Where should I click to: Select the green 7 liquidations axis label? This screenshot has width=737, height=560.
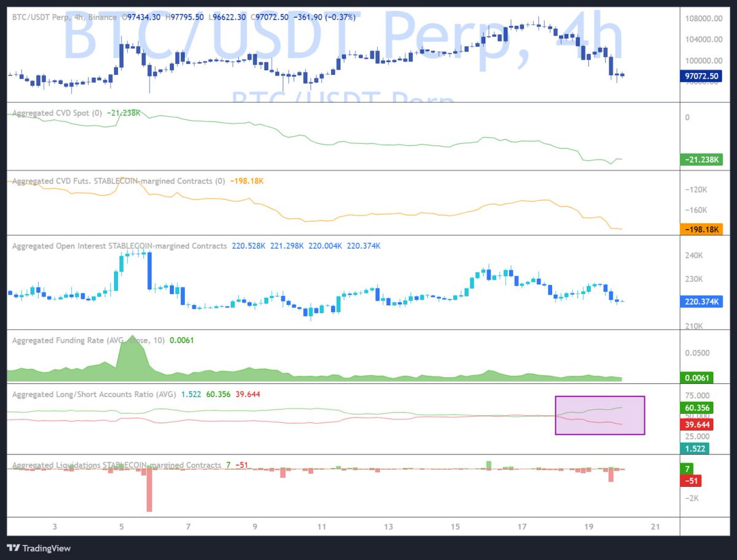[688, 469]
